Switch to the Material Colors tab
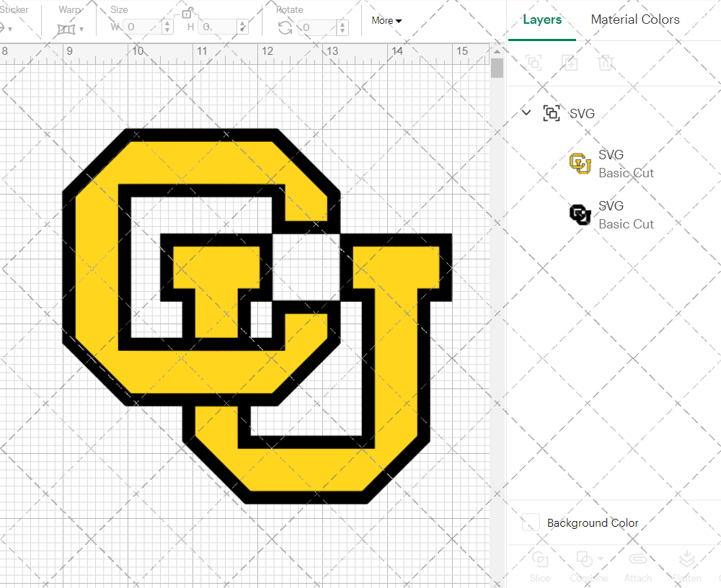This screenshot has width=721, height=588. [x=635, y=19]
